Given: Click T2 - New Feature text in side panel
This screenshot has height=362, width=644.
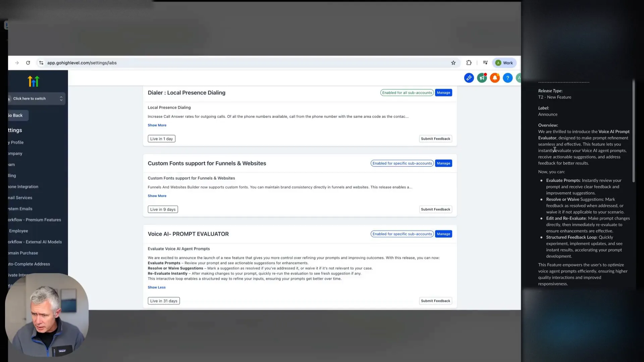Looking at the screenshot, I should 554,97.
